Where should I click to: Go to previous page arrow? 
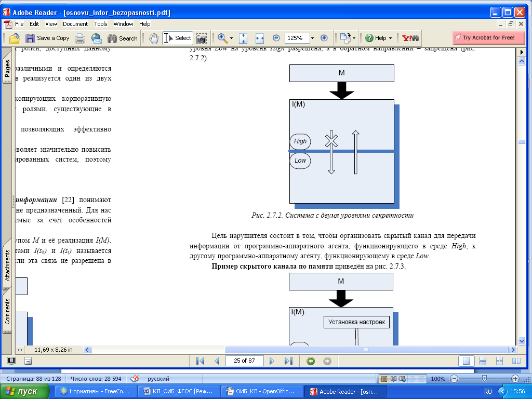tap(217, 361)
